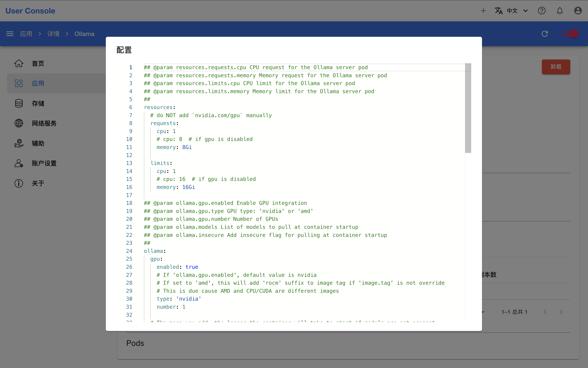Image resolution: width=588 pixels, height=368 pixels.
Task: Toggle the red application enable switch
Action: [x=570, y=34]
